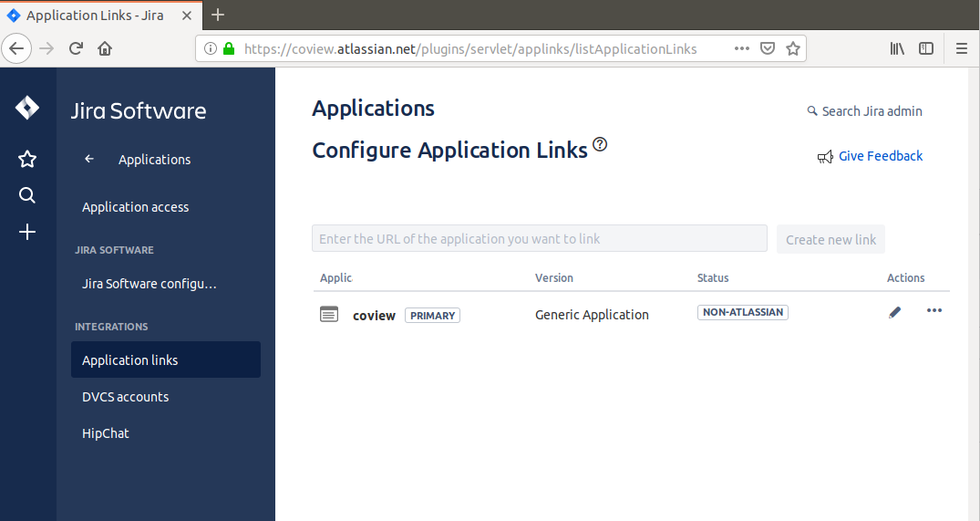Click the magnifier icon beside Search Jira admin
980x521 pixels.
[x=812, y=110]
